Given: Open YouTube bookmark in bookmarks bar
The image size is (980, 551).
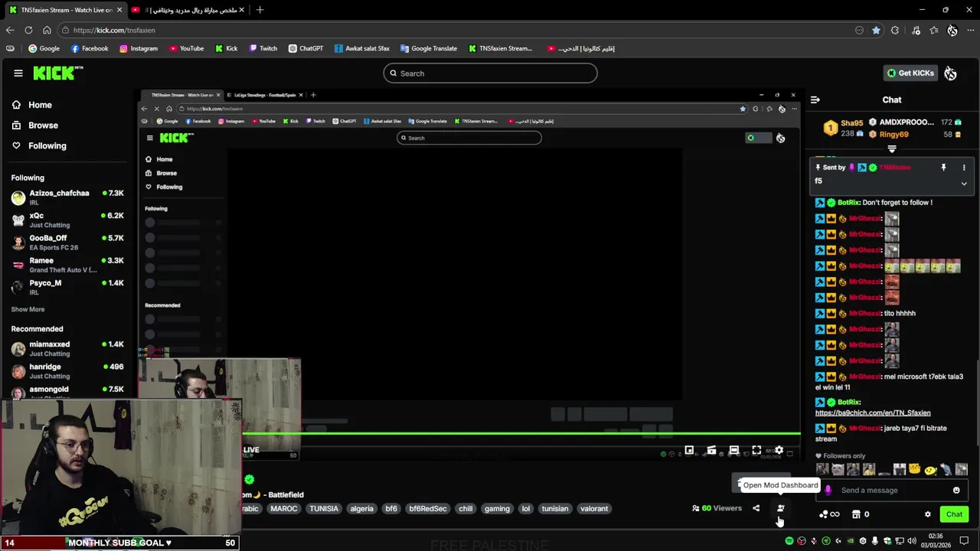Looking at the screenshot, I should [x=185, y=48].
